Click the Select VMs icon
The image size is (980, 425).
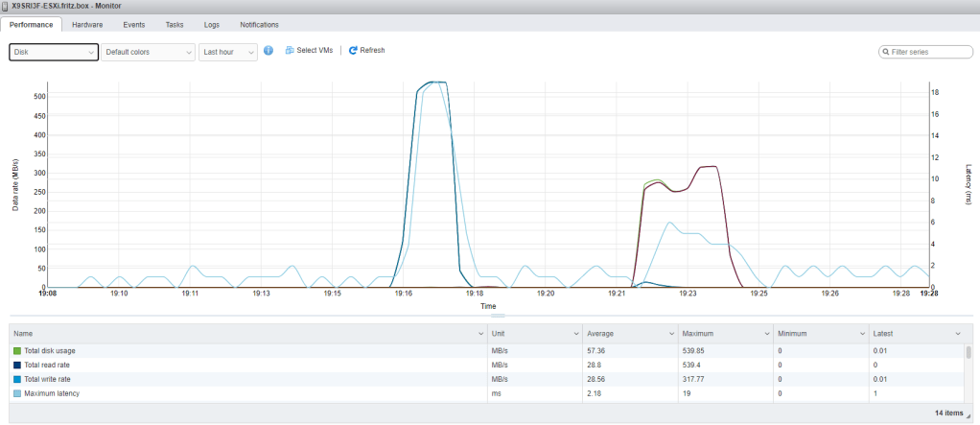click(290, 51)
